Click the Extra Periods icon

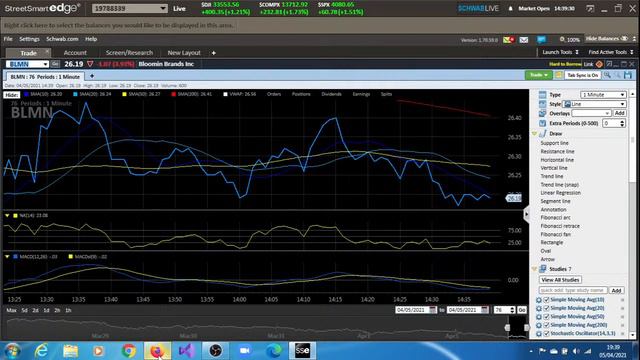click(x=542, y=123)
